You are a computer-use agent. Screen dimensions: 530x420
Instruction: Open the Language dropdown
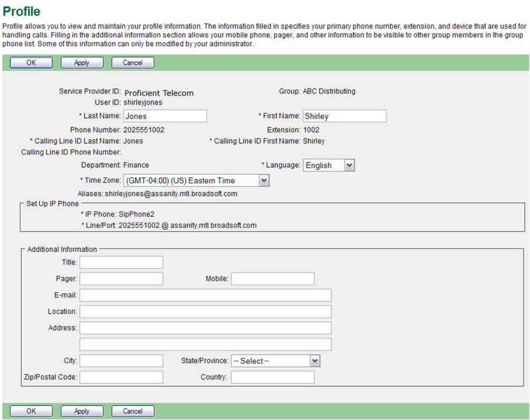click(329, 165)
